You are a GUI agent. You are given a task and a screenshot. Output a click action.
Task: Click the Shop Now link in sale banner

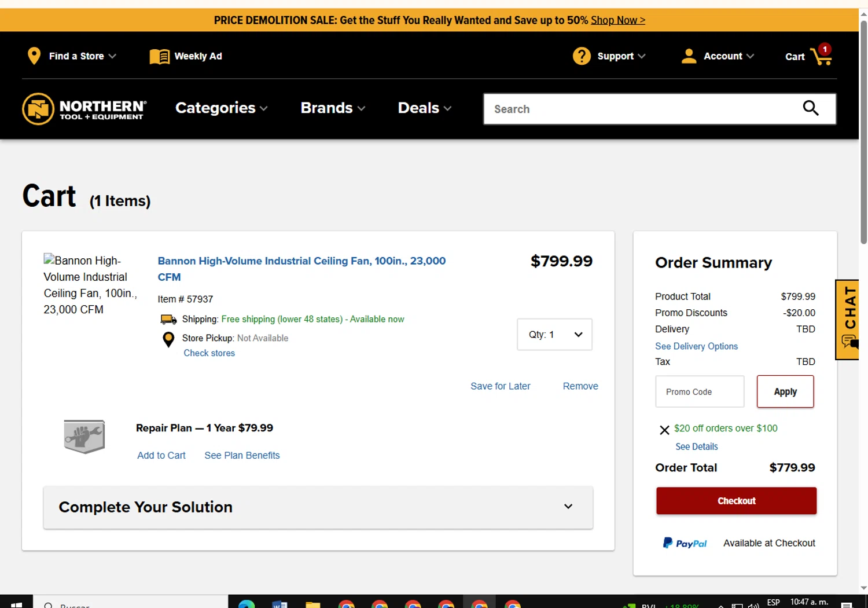click(x=617, y=20)
